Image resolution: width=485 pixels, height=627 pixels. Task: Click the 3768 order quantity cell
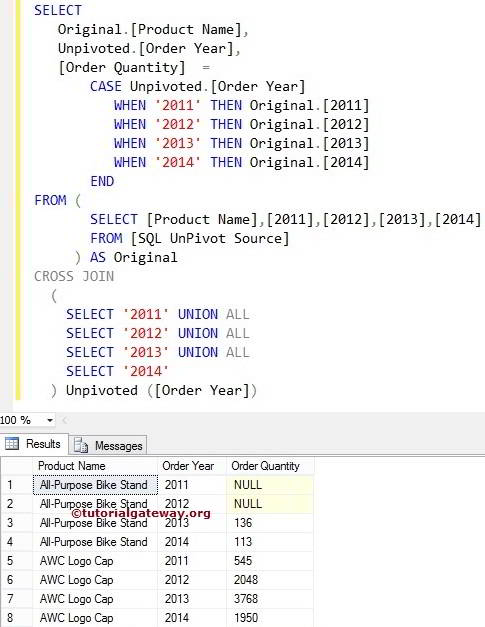(x=270, y=599)
